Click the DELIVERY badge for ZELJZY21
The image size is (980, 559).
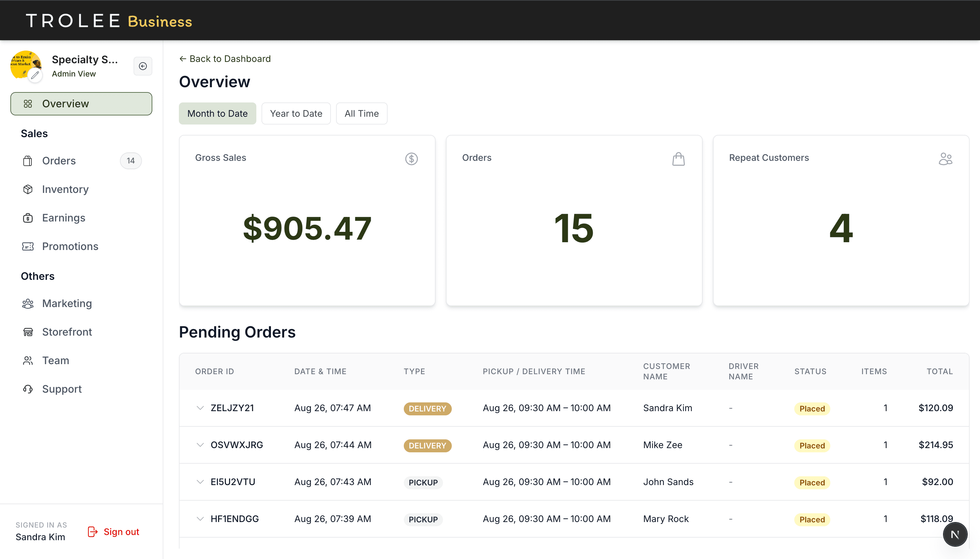pos(427,409)
